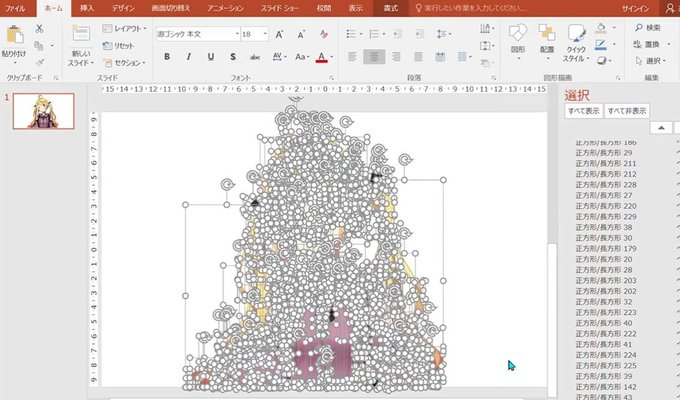The width and height of the screenshot is (680, 400).
Task: Click the Increase List Level icon
Action: coord(418,34)
